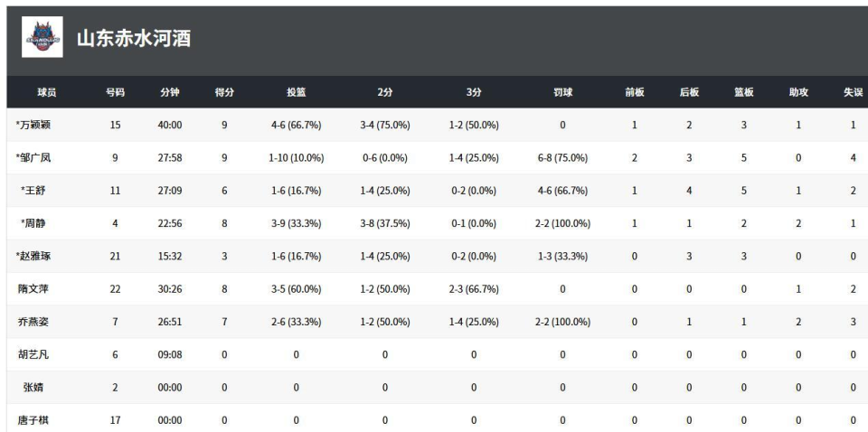This screenshot has width=868, height=432.
Task: Open player 唐子棋's row name
Action: click(x=33, y=419)
